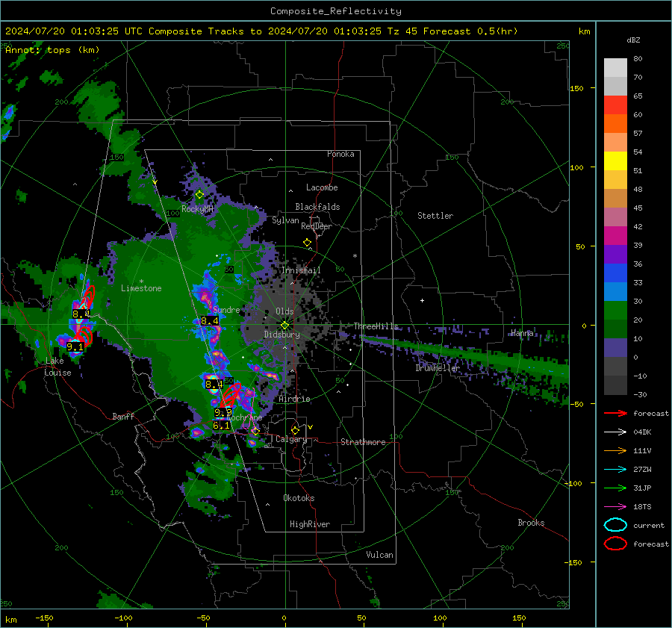Pick the 60 dBZ orange swatch
This screenshot has height=628, width=672.
coord(615,123)
